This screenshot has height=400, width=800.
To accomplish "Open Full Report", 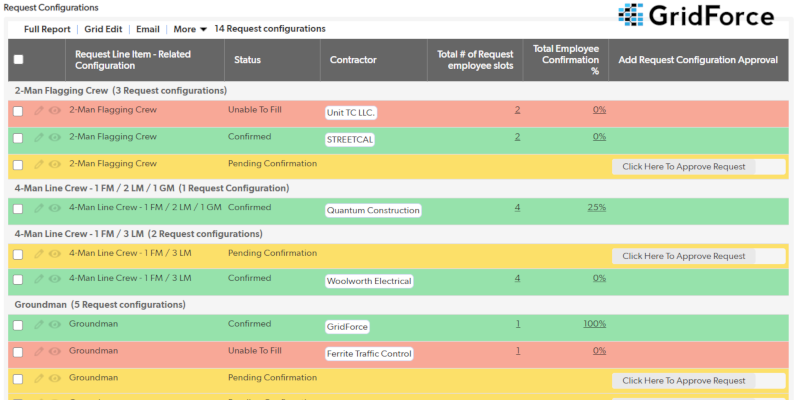I will pos(47,30).
